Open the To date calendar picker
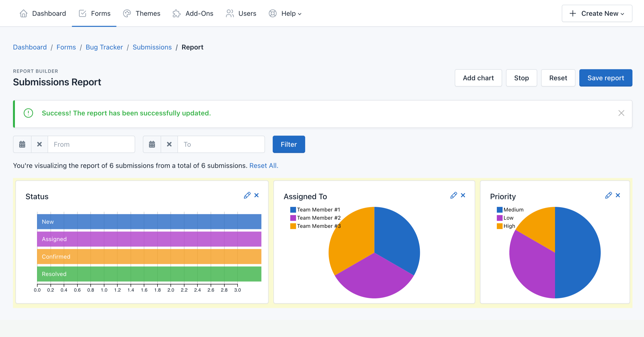The image size is (644, 337). tap(152, 144)
